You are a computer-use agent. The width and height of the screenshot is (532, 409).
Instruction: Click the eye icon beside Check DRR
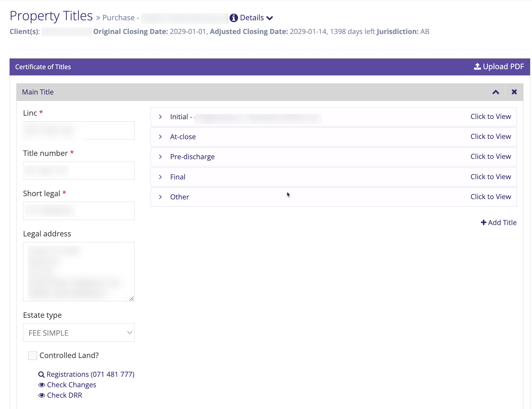42,395
